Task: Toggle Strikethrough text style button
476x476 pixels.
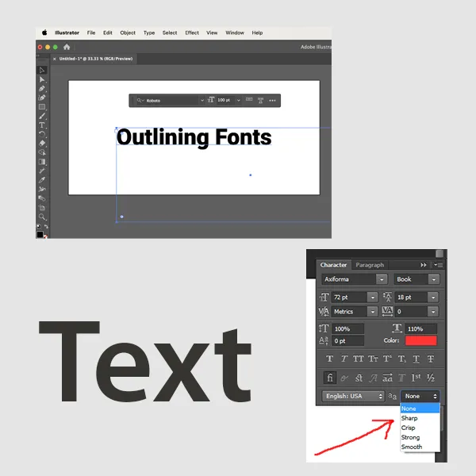Action: coord(430,359)
